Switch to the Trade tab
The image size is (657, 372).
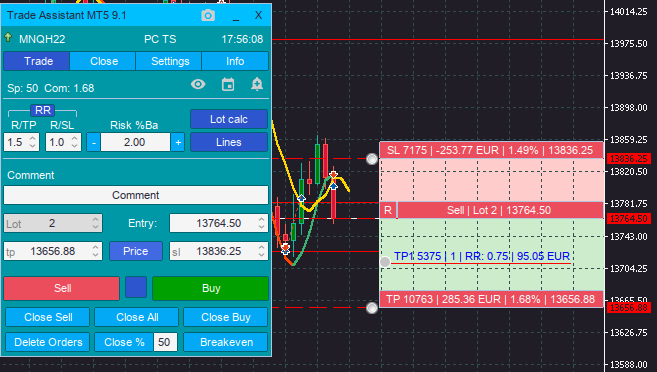tap(36, 61)
